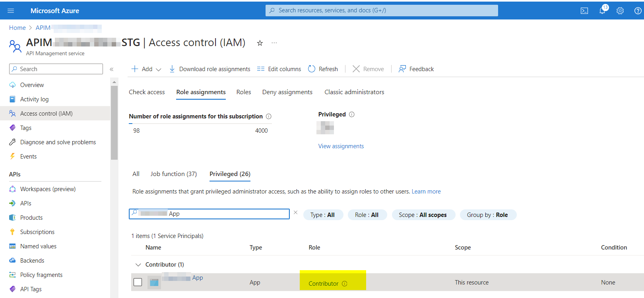
Task: Sort by the Scope column header
Action: 463,248
